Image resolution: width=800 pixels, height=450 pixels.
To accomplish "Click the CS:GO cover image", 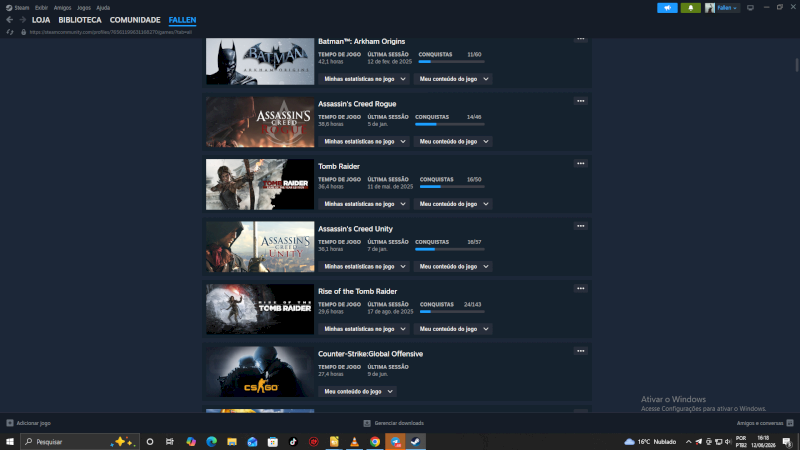I will pos(260,372).
